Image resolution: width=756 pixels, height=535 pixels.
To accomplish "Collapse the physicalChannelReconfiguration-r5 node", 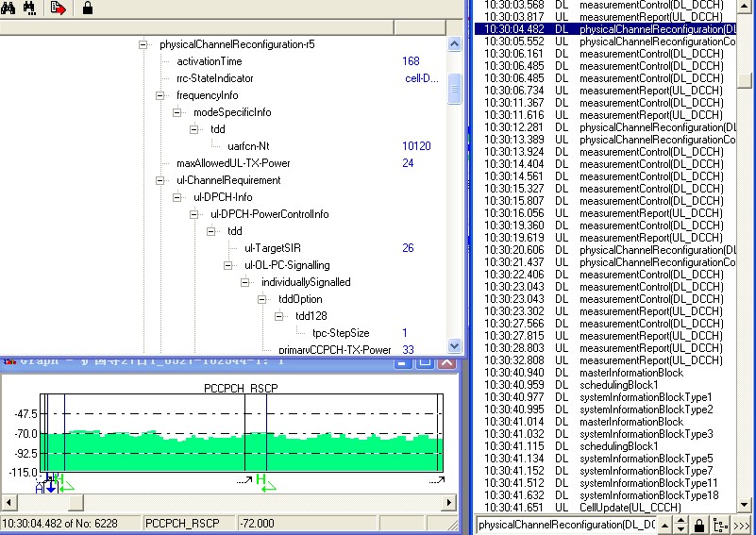I will pos(143,44).
